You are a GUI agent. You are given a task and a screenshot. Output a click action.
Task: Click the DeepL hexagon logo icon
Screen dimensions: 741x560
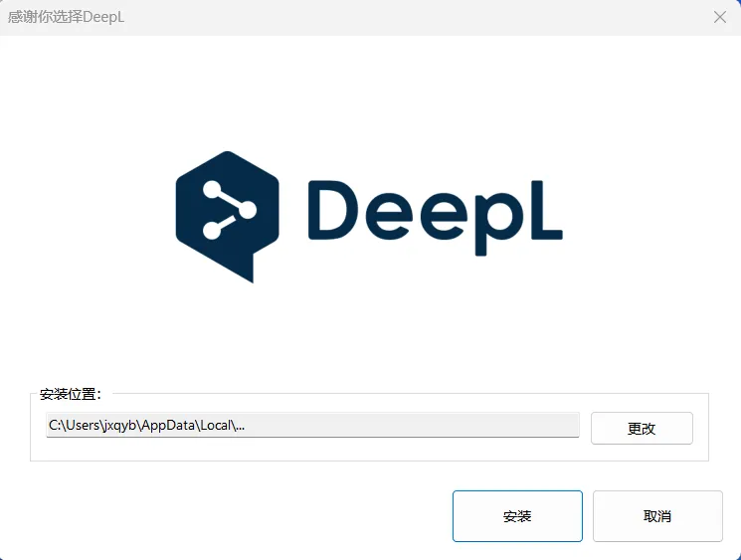(228, 217)
